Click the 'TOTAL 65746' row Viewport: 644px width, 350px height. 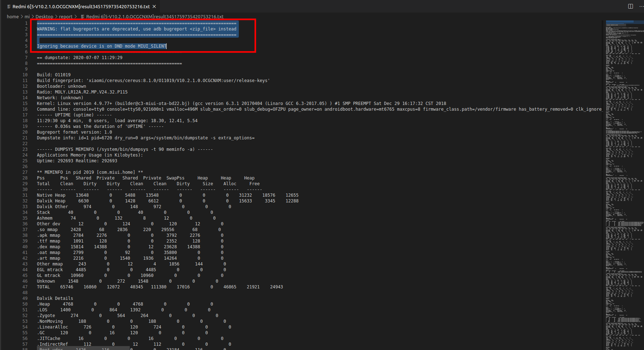click(x=160, y=287)
